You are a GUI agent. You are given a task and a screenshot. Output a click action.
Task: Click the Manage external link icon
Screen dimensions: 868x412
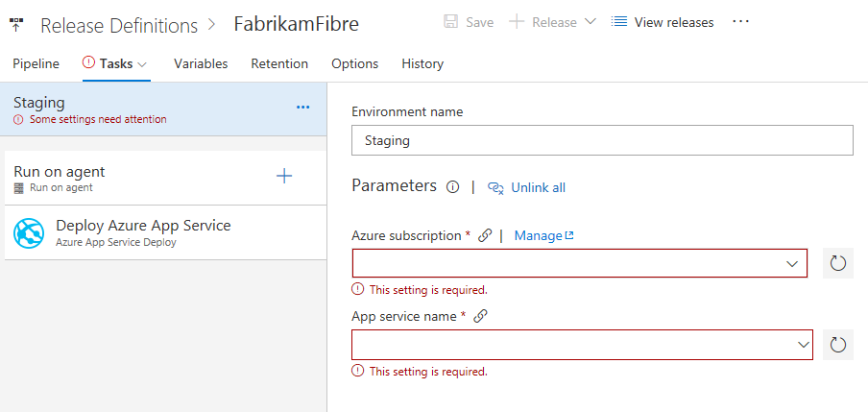(x=569, y=235)
